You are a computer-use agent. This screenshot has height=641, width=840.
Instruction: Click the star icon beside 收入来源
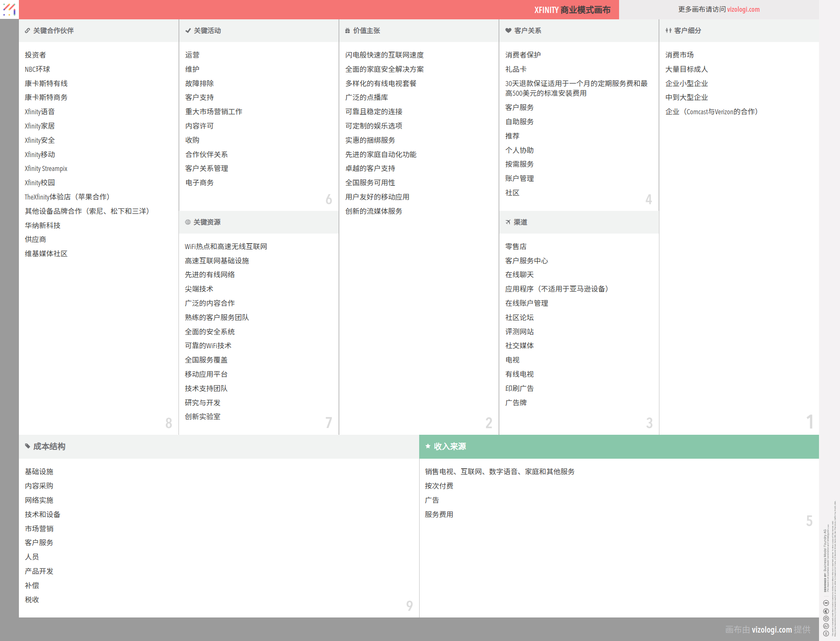pyautogui.click(x=428, y=446)
